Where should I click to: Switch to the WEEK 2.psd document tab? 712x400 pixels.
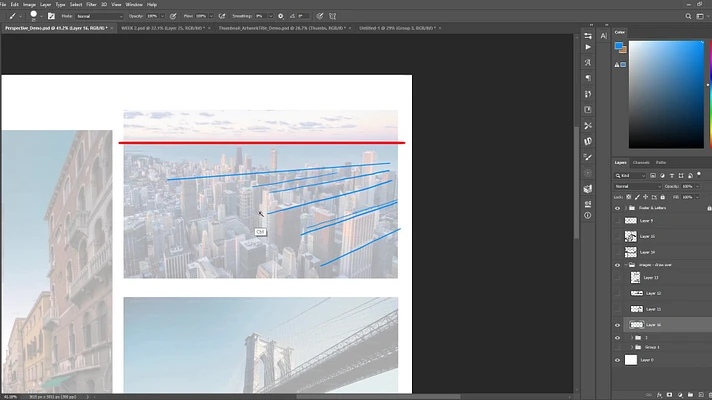tap(163, 28)
